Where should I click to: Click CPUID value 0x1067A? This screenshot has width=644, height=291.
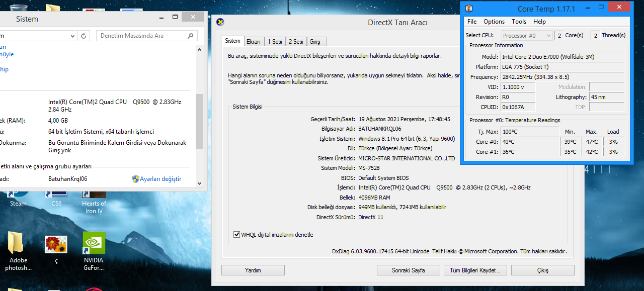point(518,107)
